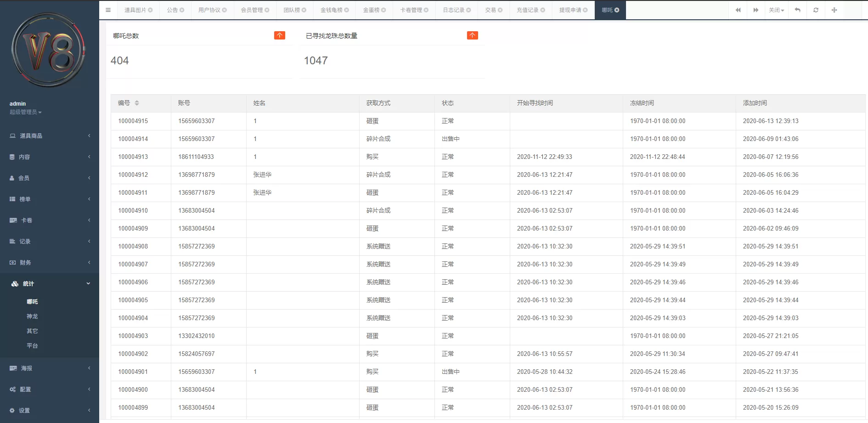Click the fullscreen cross-arrows icon
The width and height of the screenshot is (868, 423).
834,10
